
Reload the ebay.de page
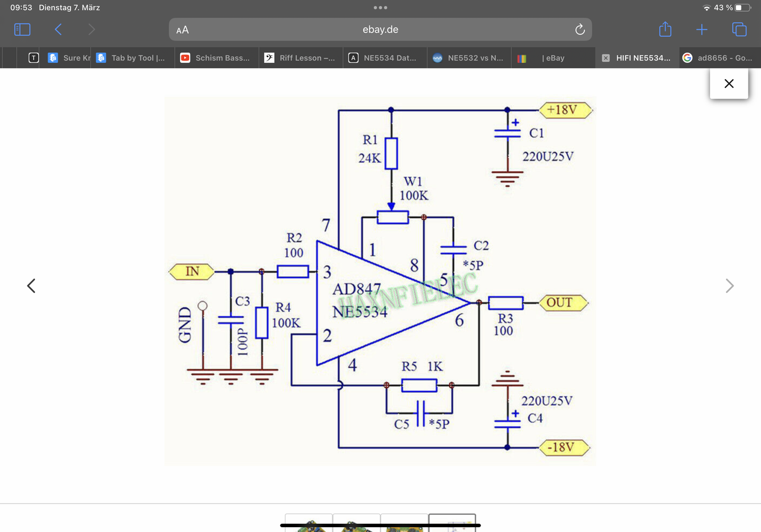580,30
